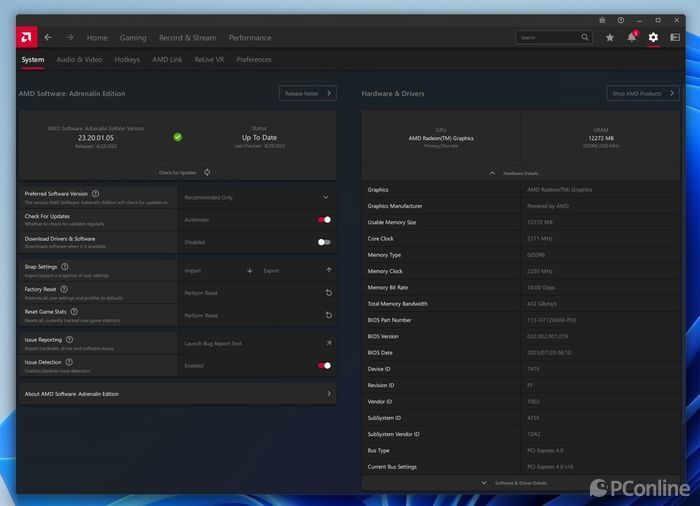Launch the Bug Report Tool arrow icon
This screenshot has height=506, width=700.
click(x=328, y=343)
